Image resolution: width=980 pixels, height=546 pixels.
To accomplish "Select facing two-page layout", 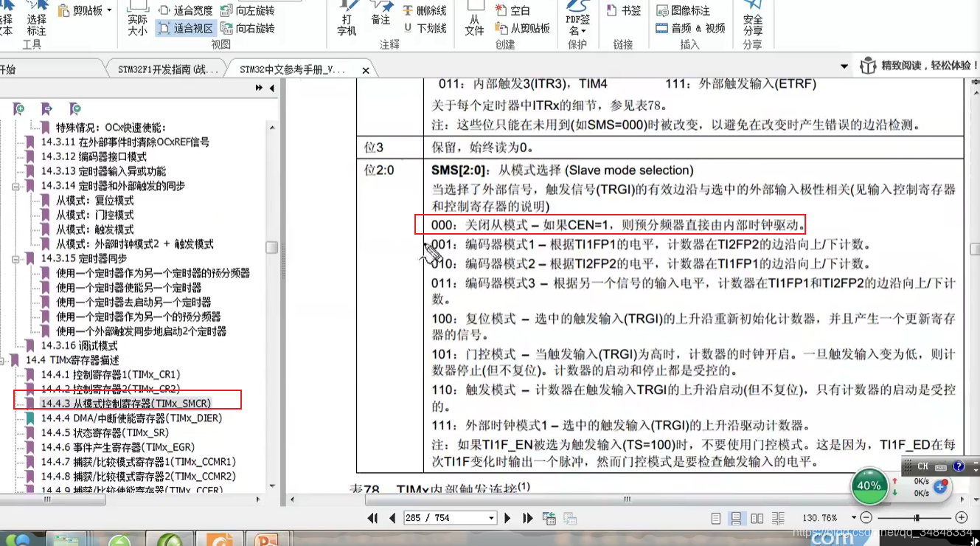I will (757, 519).
